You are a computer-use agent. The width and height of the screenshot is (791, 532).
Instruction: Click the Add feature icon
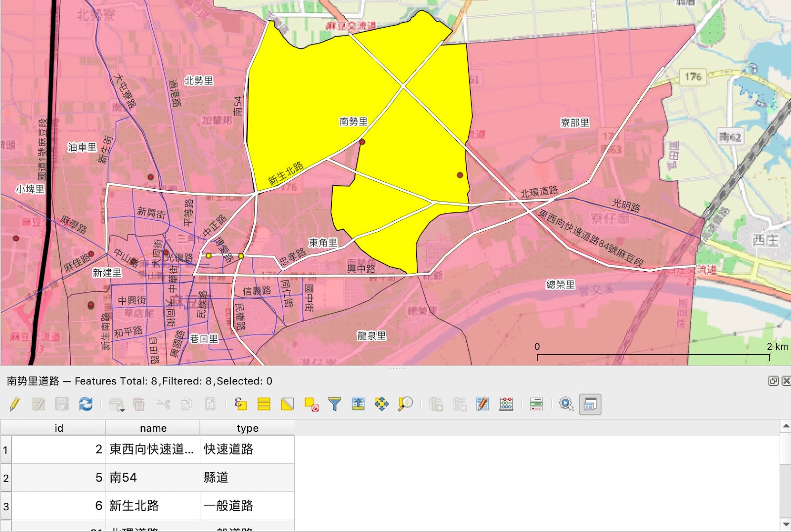pyautogui.click(x=116, y=405)
